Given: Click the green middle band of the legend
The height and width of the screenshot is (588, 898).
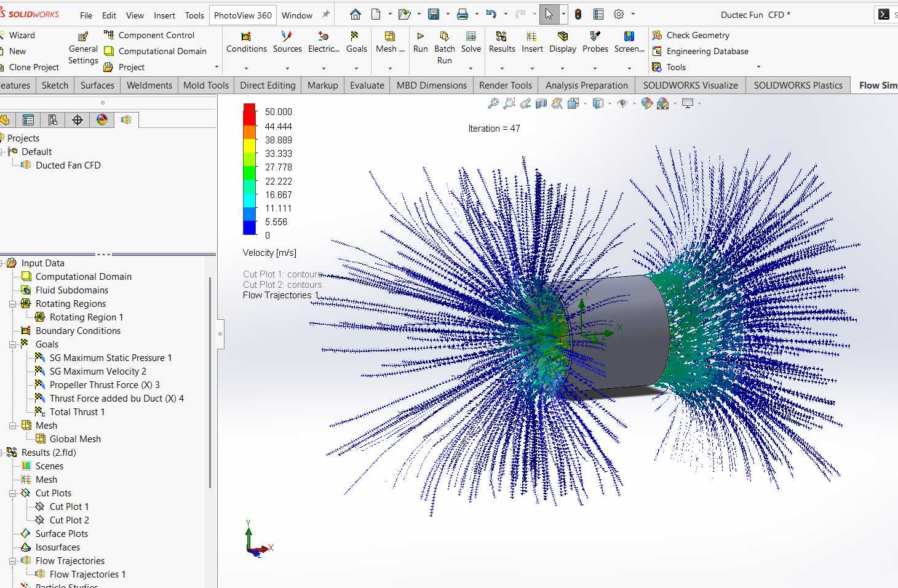Looking at the screenshot, I should pyautogui.click(x=249, y=172).
